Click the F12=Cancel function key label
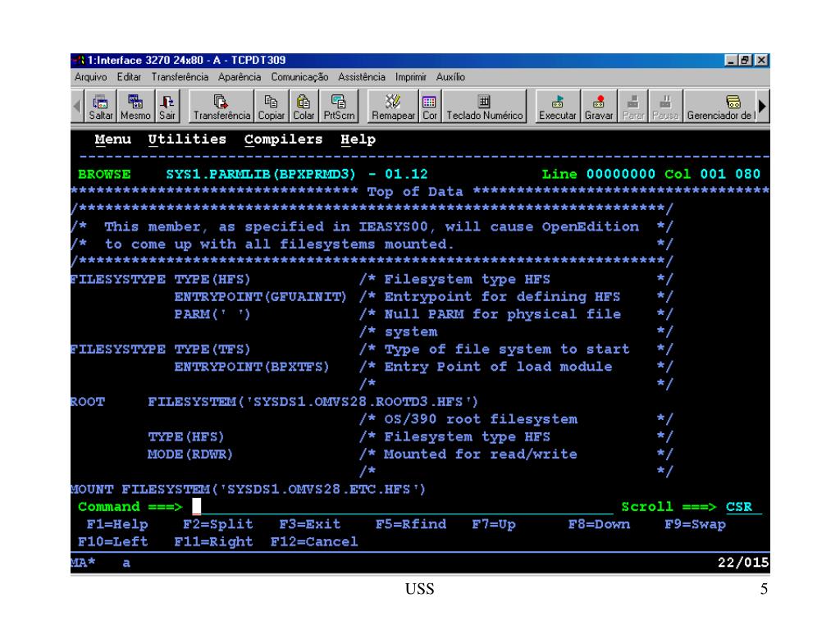 coord(314,541)
